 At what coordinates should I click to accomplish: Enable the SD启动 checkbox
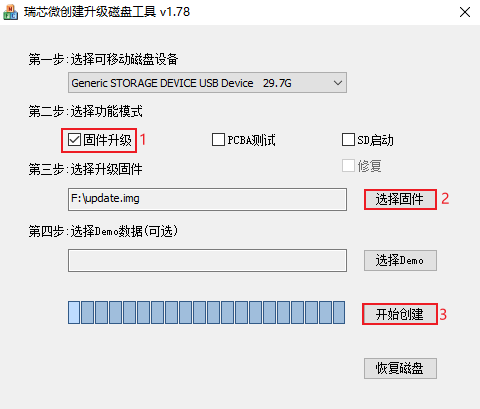pyautogui.click(x=348, y=140)
